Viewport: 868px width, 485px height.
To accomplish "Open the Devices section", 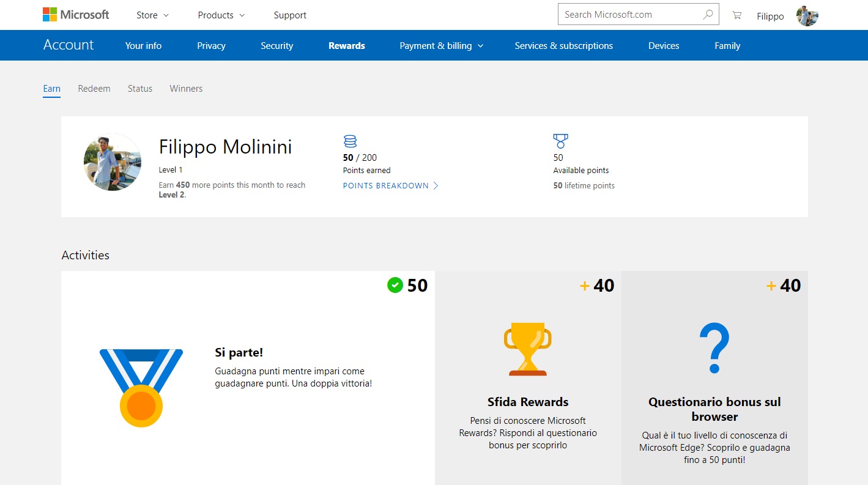I will coord(664,46).
